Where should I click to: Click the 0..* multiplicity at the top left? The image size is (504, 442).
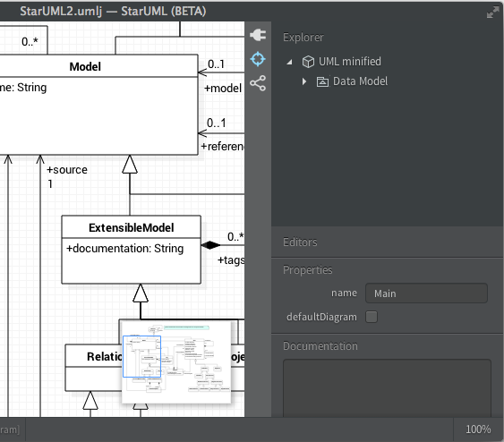point(30,41)
